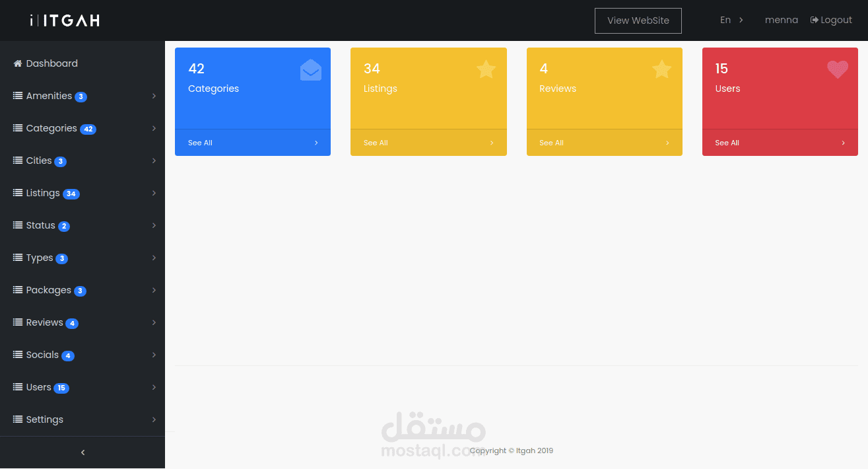The height and width of the screenshot is (469, 868).
Task: Expand the Status submenu chevron
Action: 154,225
